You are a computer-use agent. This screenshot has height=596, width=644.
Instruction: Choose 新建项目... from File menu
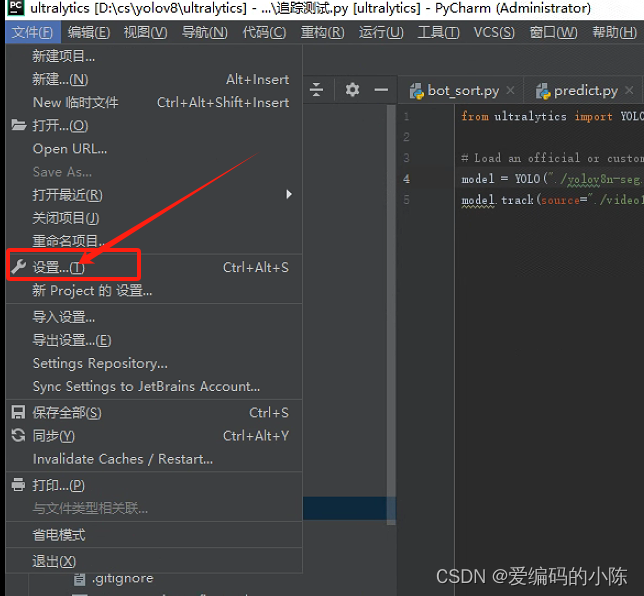click(x=154, y=56)
